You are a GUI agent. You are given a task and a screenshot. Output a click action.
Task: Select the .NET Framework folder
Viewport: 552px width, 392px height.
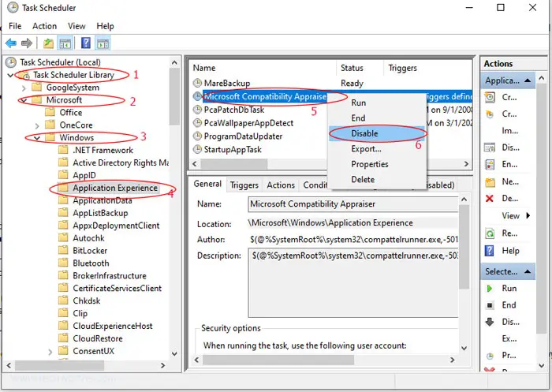point(103,151)
